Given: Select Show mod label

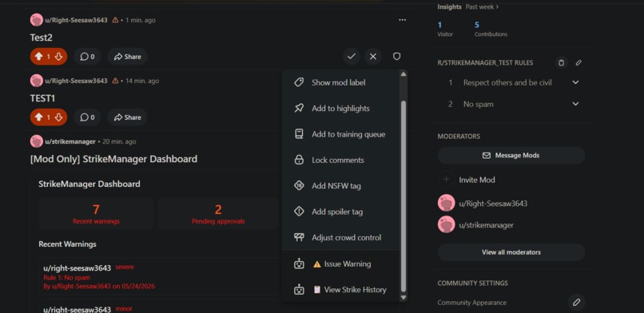Looking at the screenshot, I should pyautogui.click(x=340, y=82).
